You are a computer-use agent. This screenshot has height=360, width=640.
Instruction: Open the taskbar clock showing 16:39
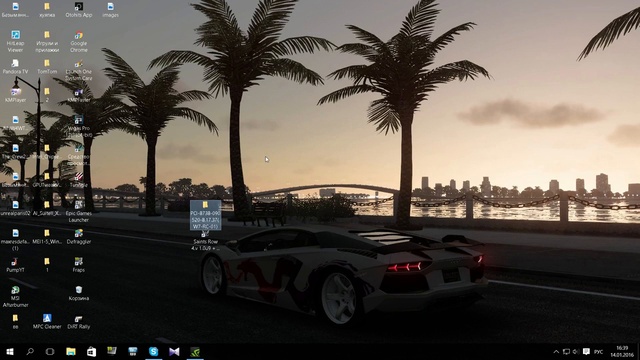(622, 351)
